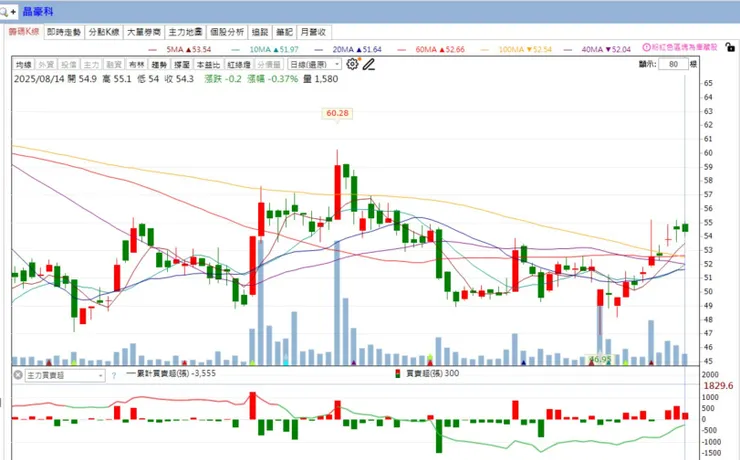The image size is (740, 460).
Task: Toggle the 投信 overlay button
Action: click(69, 65)
